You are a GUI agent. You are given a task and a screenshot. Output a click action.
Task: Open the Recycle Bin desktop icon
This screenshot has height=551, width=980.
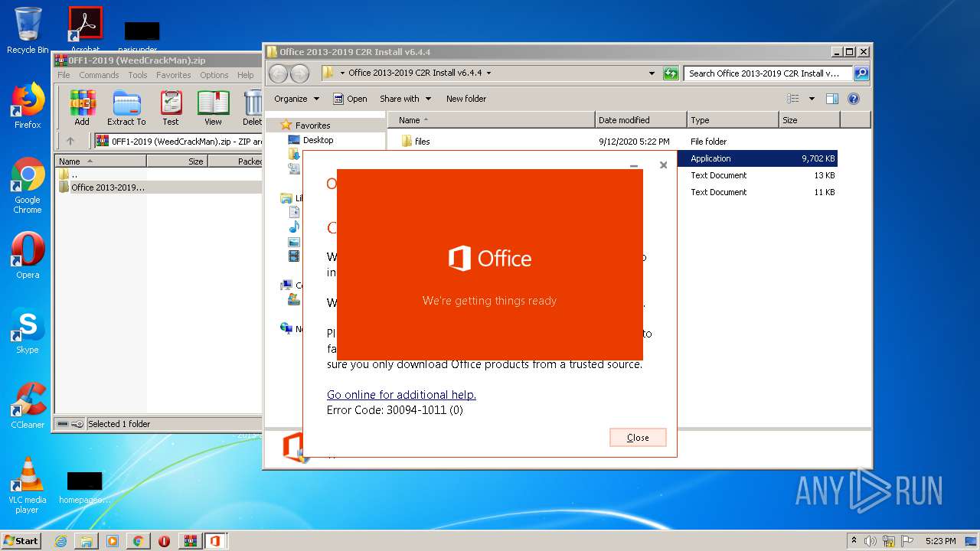pyautogui.click(x=28, y=31)
